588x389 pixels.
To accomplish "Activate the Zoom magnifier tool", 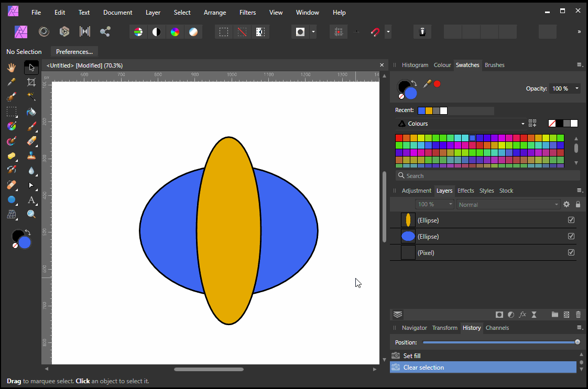I will tap(31, 214).
